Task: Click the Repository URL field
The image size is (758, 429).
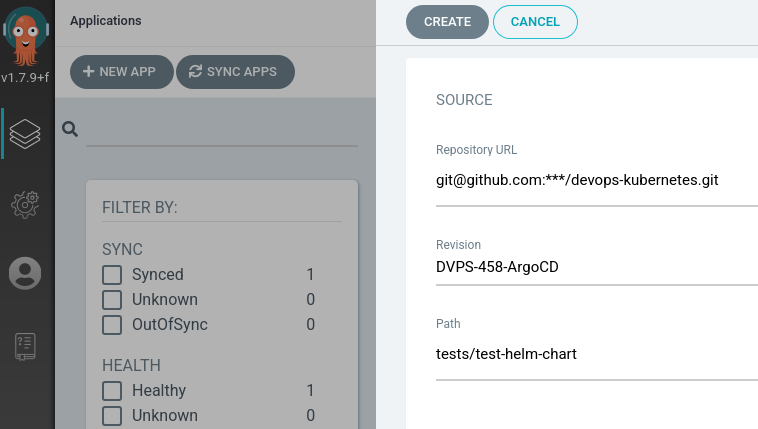Action: pos(597,180)
